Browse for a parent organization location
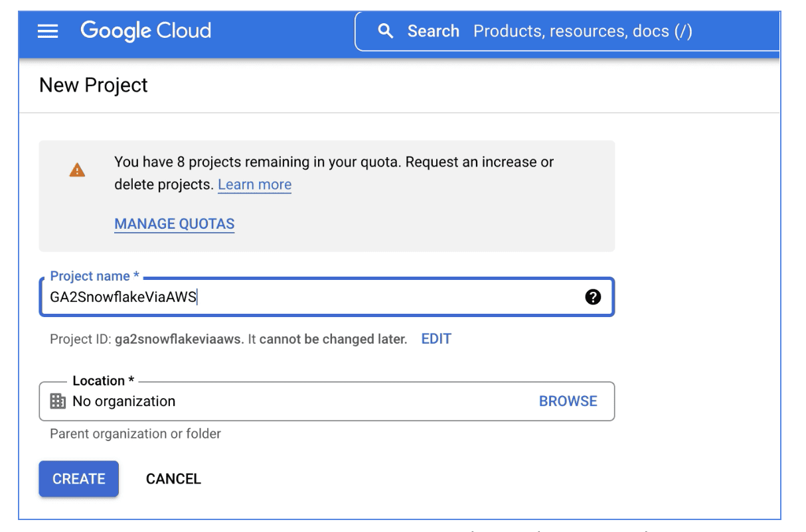The image size is (806, 532). 568,401
